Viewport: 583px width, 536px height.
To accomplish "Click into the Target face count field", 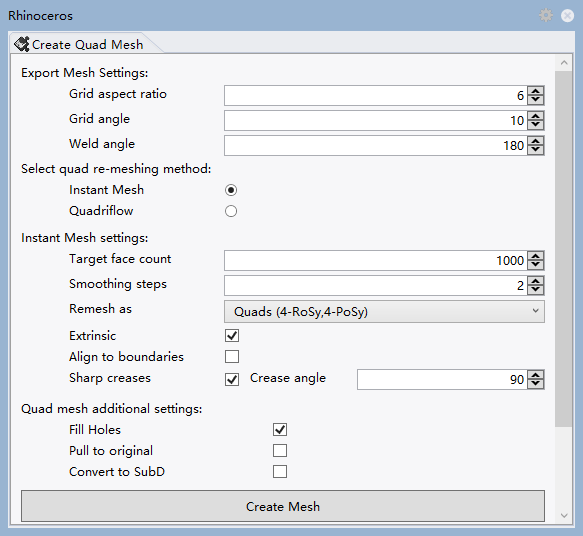I will [x=376, y=260].
